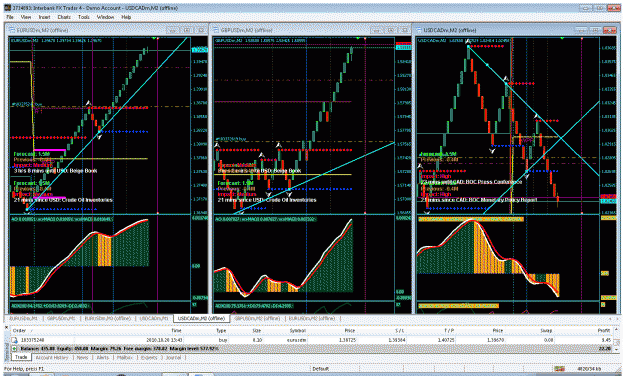Sort trades by the Size column
Viewport: 625px width, 376px height.
click(257, 331)
